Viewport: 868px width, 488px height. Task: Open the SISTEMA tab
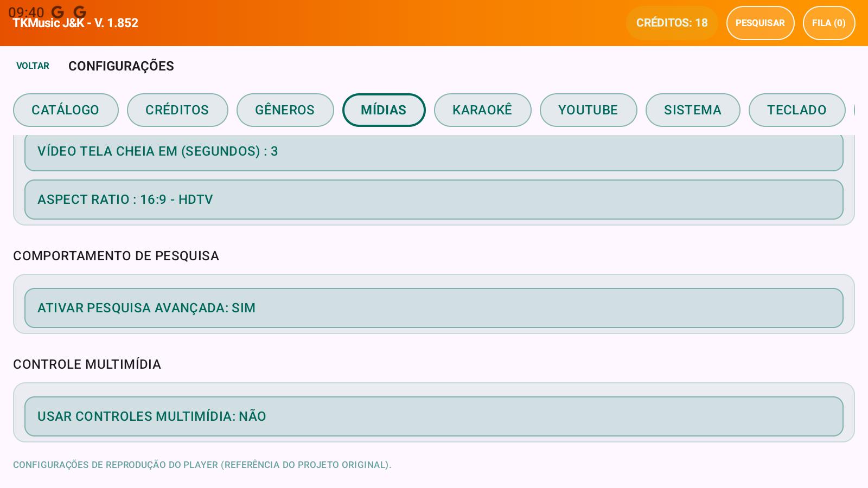[693, 110]
